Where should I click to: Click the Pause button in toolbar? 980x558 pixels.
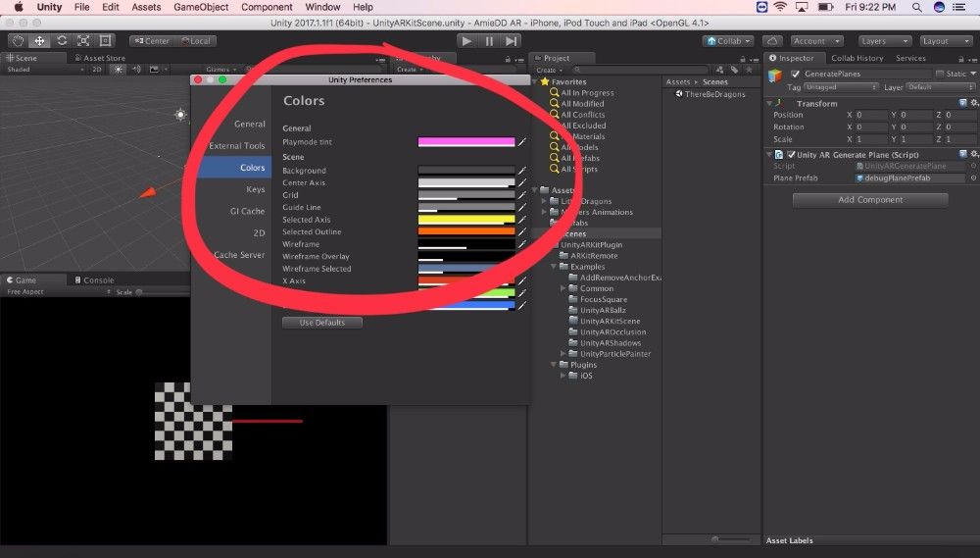[x=489, y=40]
